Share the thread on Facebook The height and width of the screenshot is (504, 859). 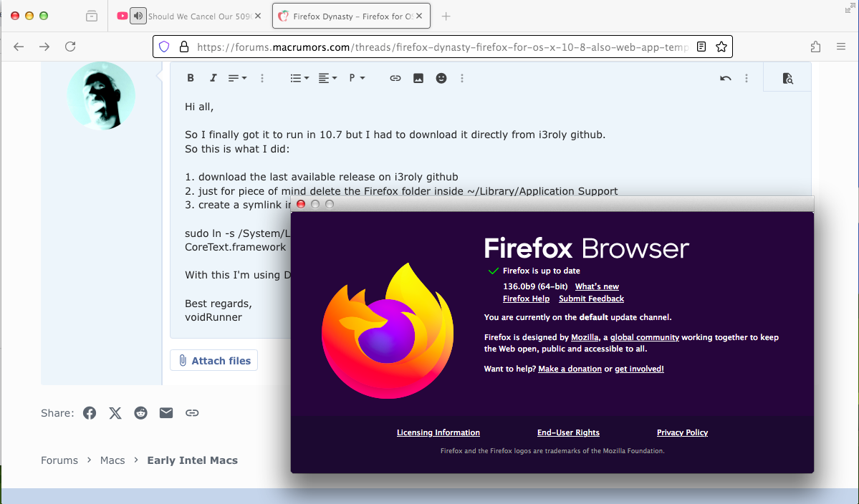click(90, 413)
